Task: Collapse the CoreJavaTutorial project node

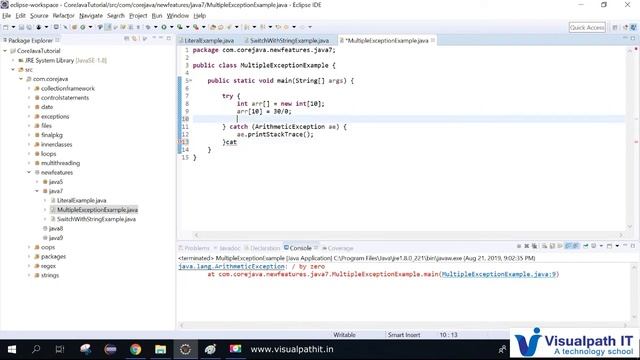Action: pos(5,51)
